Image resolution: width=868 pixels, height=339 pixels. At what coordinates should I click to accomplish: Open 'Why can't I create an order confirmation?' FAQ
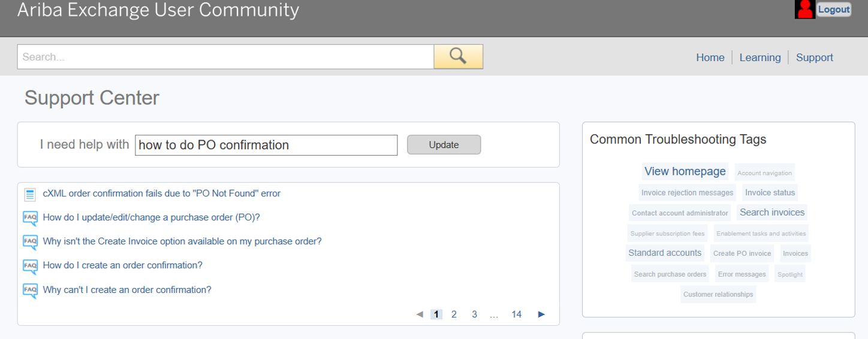[x=127, y=290]
